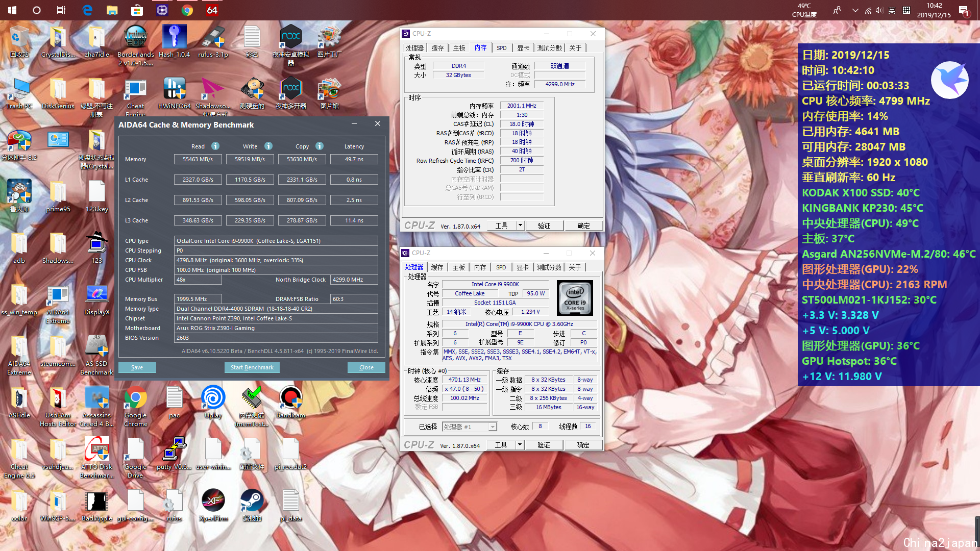Open the volume icon in system tray
980x551 pixels.
(x=879, y=10)
